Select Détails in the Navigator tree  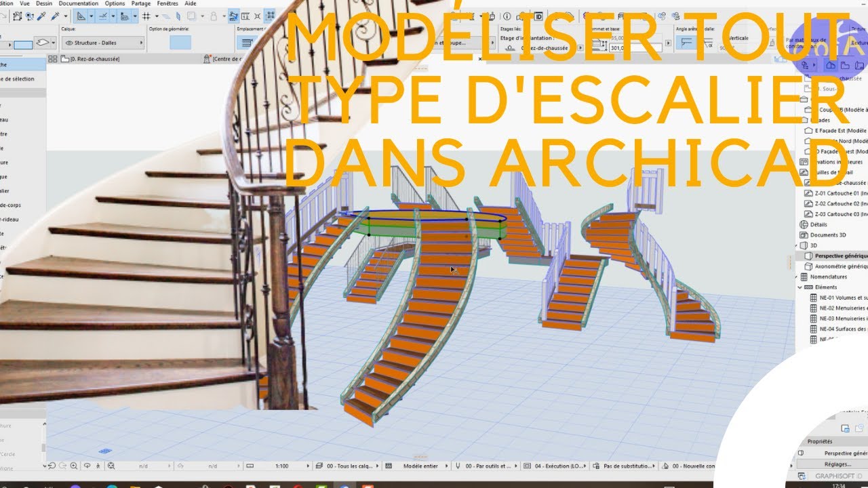tap(818, 224)
